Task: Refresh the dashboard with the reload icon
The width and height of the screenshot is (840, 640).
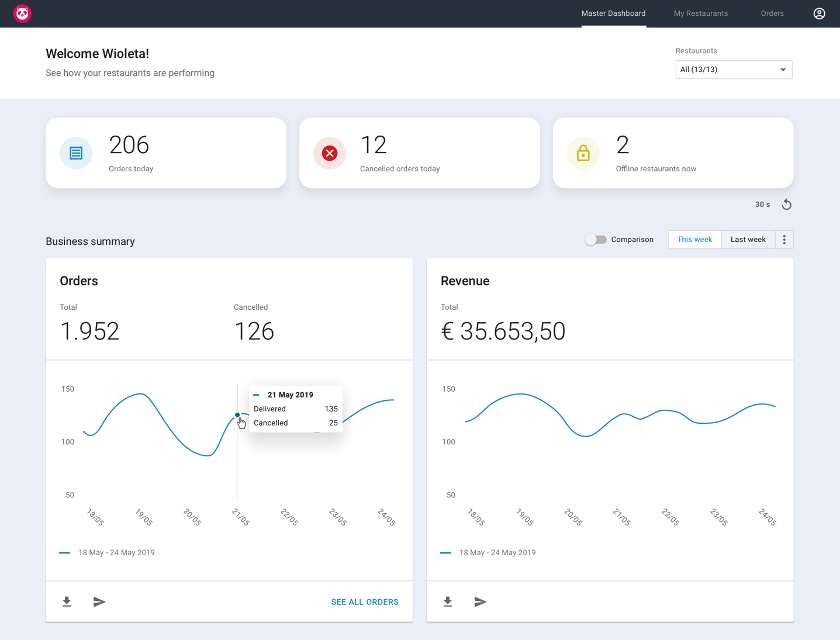Action: tap(786, 204)
